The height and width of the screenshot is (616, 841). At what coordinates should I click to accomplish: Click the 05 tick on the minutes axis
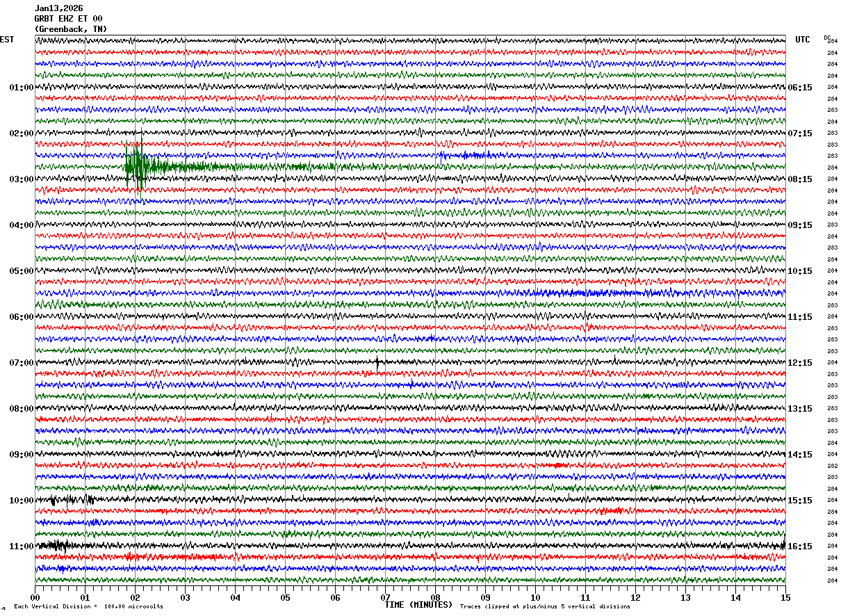(x=285, y=597)
